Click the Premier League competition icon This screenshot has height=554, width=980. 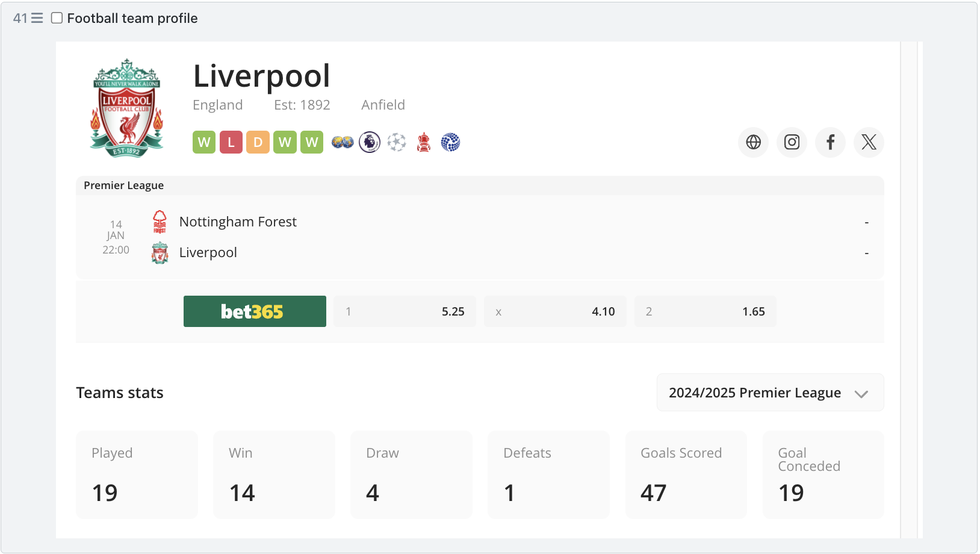tap(370, 143)
